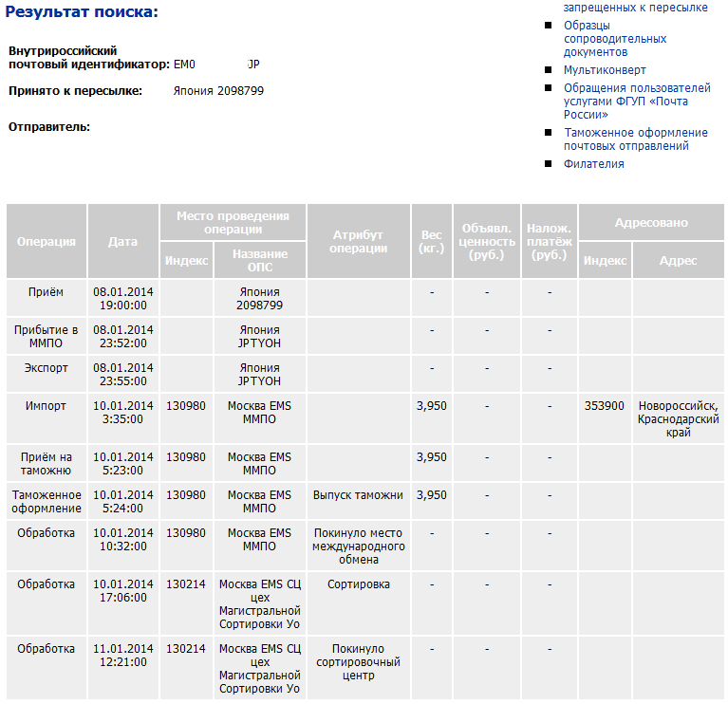Click the Принято к пересылке label

point(75,91)
